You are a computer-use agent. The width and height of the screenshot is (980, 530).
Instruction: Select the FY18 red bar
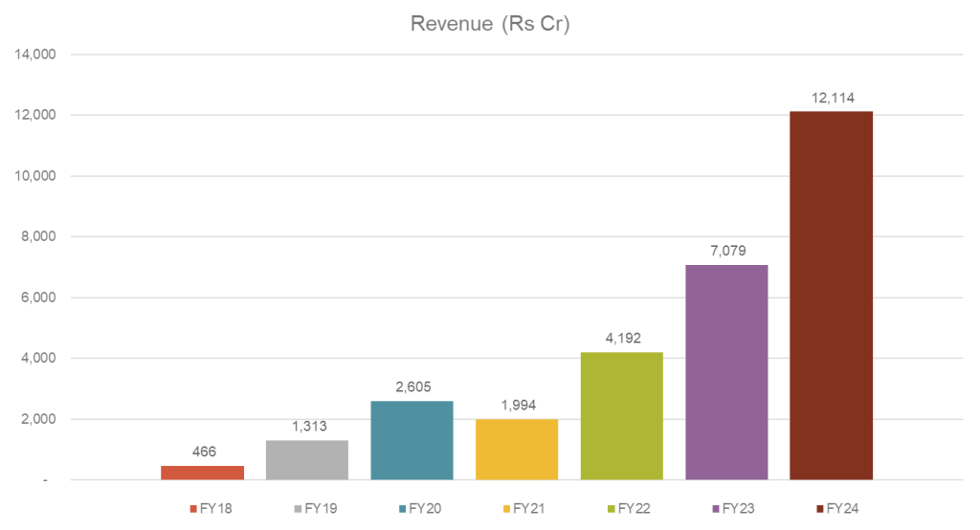coord(202,473)
